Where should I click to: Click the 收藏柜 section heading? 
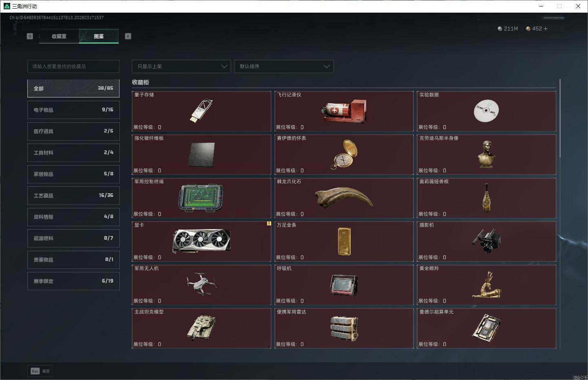tap(140, 82)
